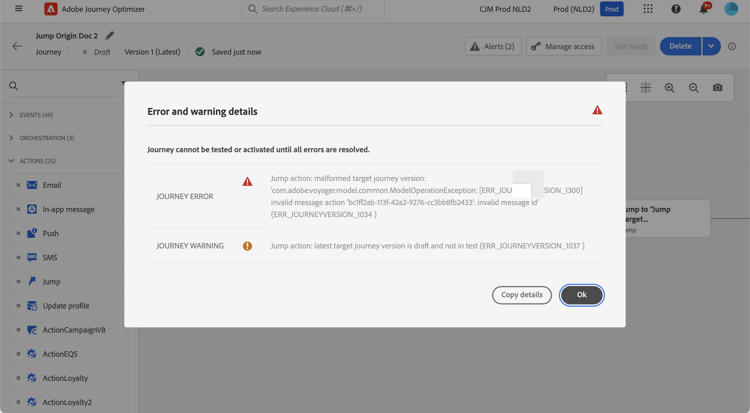This screenshot has height=413, width=750.
Task: Select the Jump to Jump target node
Action: 668,219
